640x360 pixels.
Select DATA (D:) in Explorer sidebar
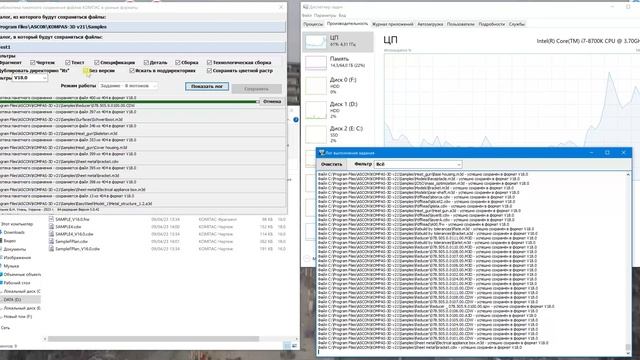tap(12, 300)
